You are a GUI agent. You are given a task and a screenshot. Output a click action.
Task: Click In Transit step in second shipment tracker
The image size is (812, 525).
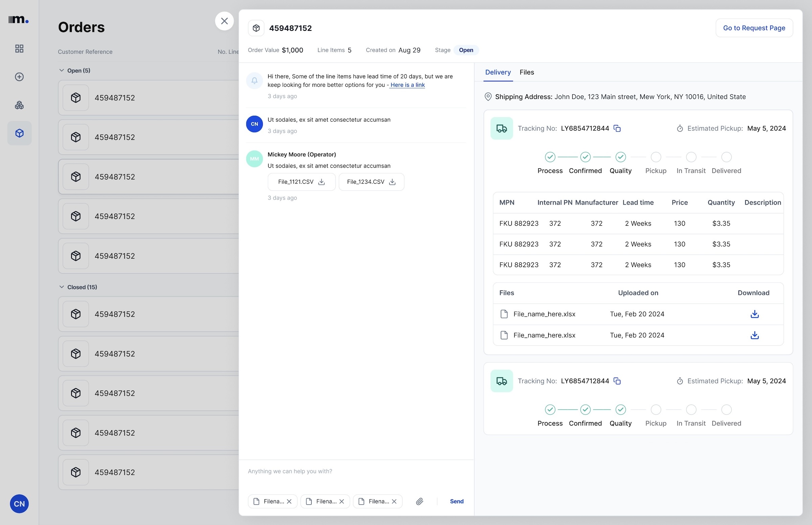point(691,409)
